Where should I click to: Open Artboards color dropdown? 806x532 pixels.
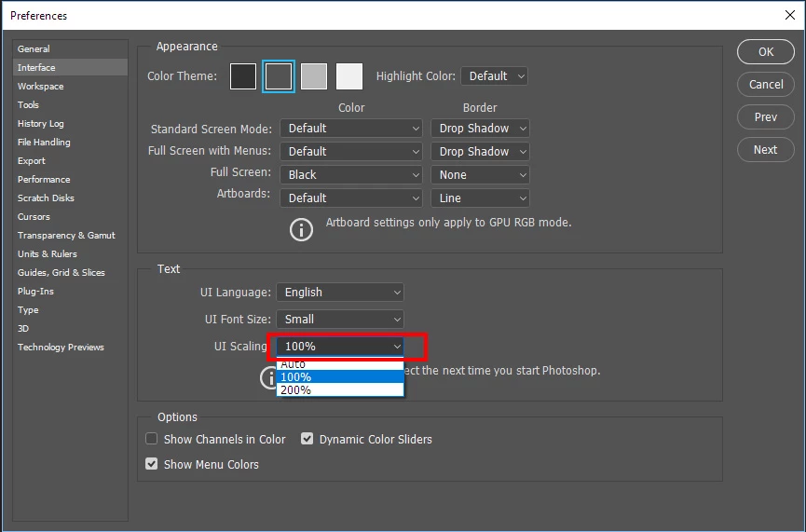[351, 198]
